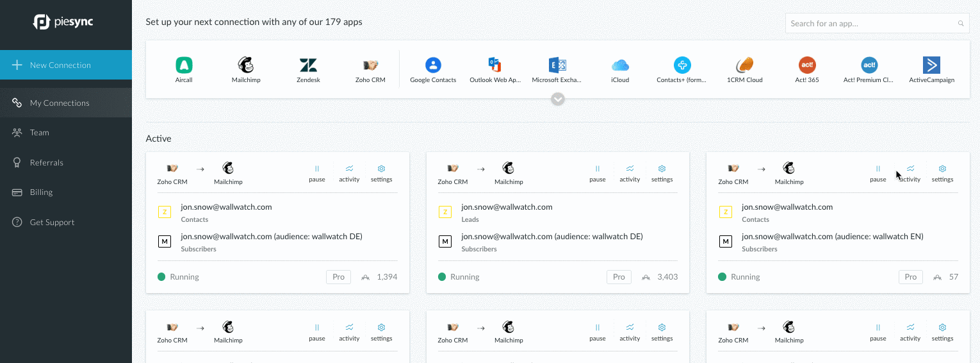Image resolution: width=980 pixels, height=363 pixels.
Task: View activity of the Leads connection
Action: click(630, 173)
